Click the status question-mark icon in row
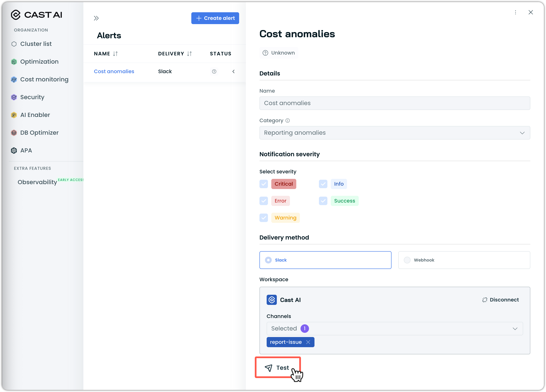Screen dimensions: 546x392 (x=214, y=71)
